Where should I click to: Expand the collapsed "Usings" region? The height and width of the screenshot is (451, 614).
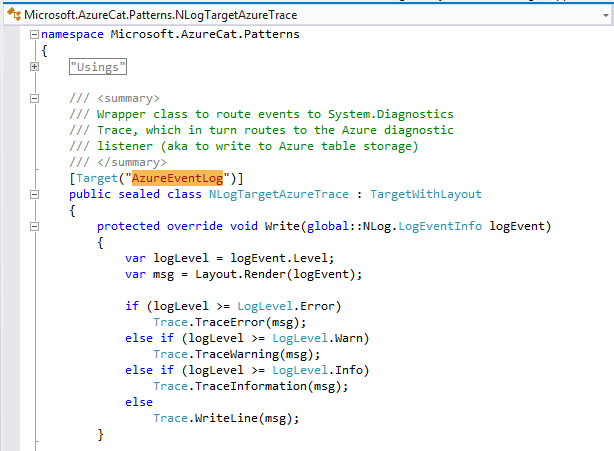click(34, 67)
